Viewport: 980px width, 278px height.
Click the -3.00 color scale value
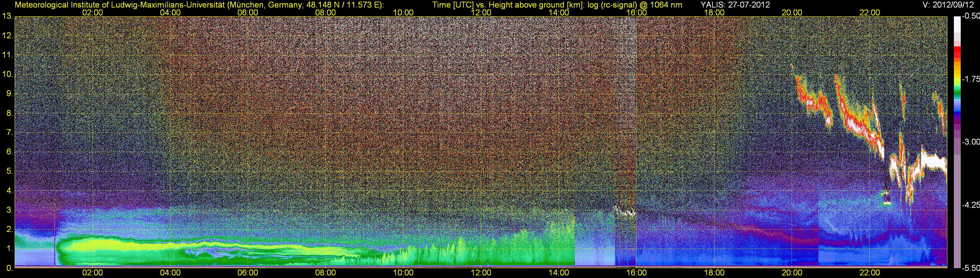(971, 142)
